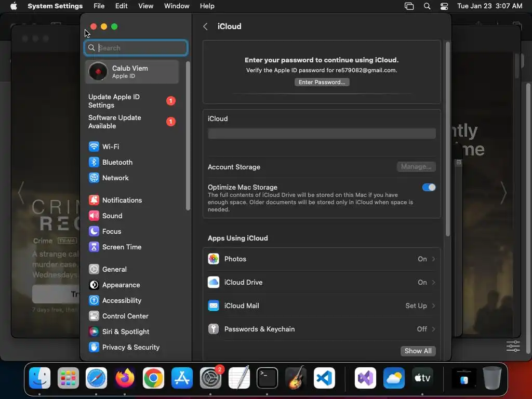
Task: Open Stage Manager menu bar icon
Action: pos(409,6)
